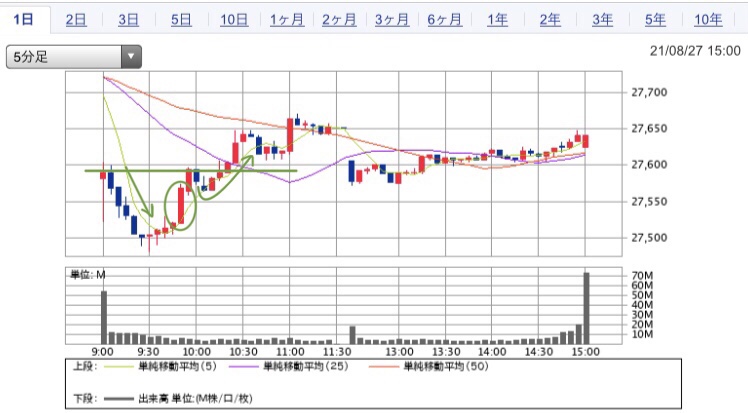The width and height of the screenshot is (748, 413).
Task: Click the 上段 legend label
Action: 85,366
